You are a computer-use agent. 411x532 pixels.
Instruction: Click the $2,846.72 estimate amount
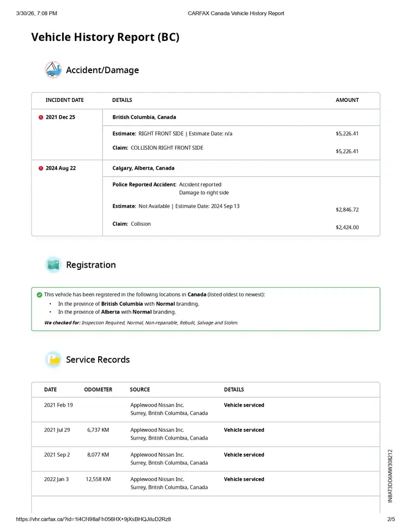click(347, 209)
